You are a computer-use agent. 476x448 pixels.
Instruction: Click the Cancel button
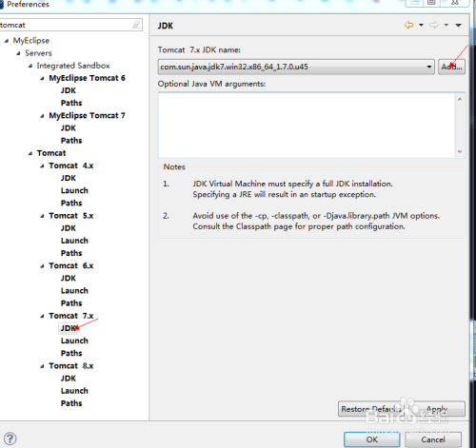pyautogui.click(x=433, y=439)
